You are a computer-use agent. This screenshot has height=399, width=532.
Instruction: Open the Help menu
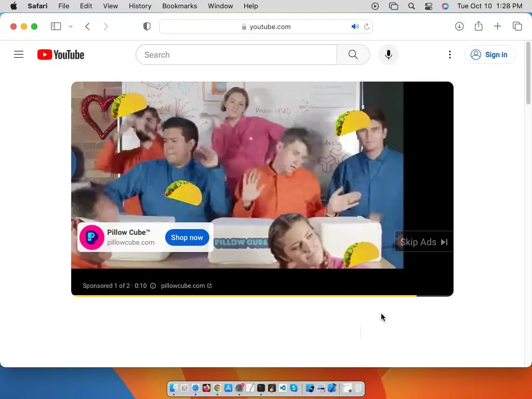click(251, 6)
